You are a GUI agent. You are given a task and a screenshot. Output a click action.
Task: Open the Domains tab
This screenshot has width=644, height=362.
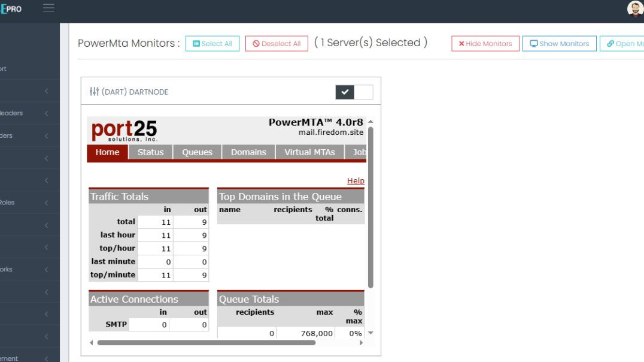tap(248, 152)
